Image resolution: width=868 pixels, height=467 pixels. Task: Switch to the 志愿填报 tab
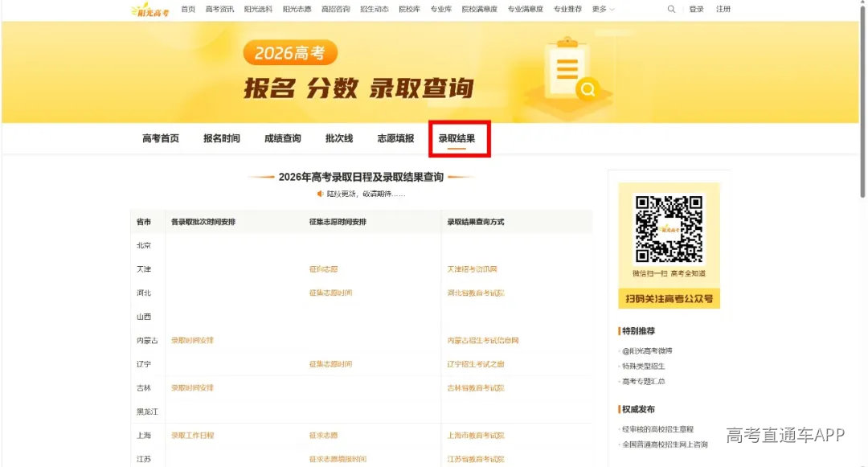pos(395,138)
